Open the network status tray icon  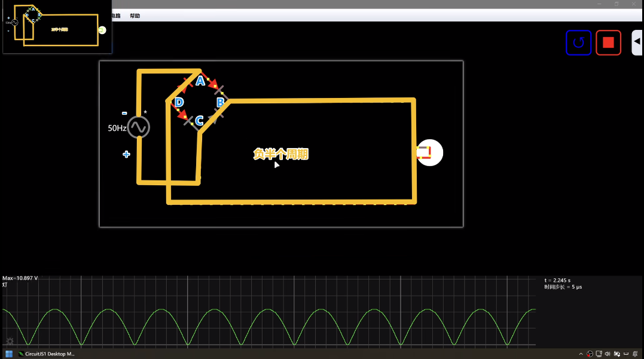coord(599,354)
